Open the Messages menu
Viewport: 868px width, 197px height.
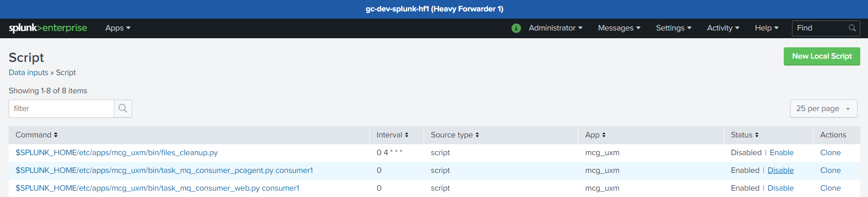pyautogui.click(x=619, y=28)
